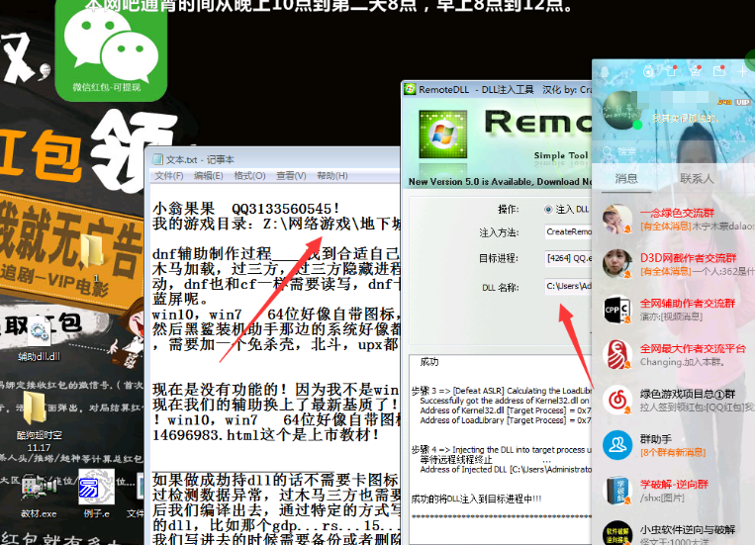Open the QQ skin shirt icon

[671, 71]
